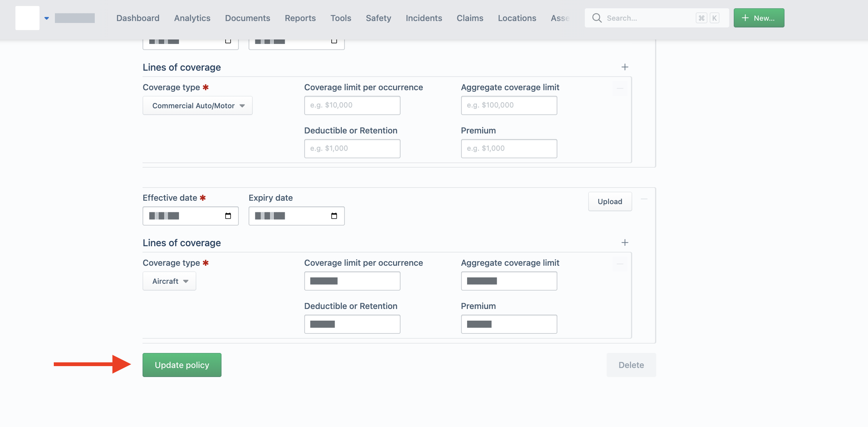
Task: Open the Commercial Auto/Motor coverage type dropdown
Action: 197,106
